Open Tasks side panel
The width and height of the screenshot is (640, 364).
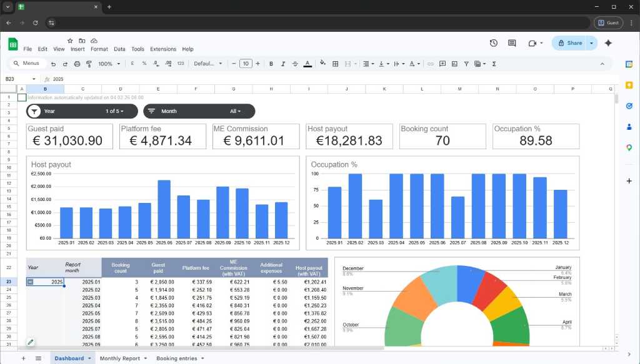pyautogui.click(x=629, y=106)
